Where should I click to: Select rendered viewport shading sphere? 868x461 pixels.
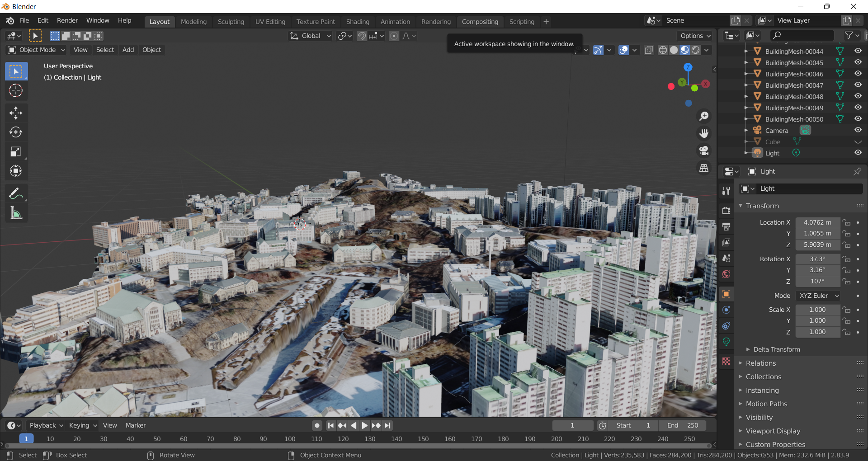(696, 50)
